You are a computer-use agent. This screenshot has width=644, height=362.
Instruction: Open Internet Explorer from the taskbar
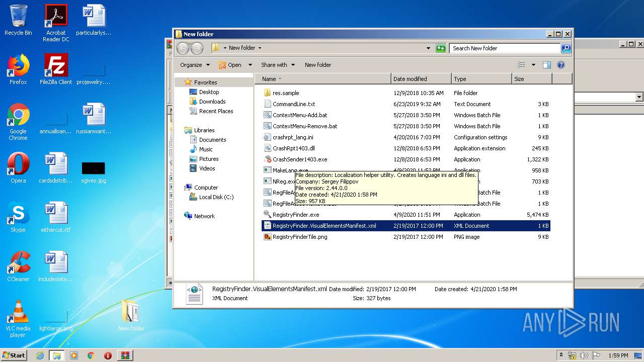(x=40, y=355)
